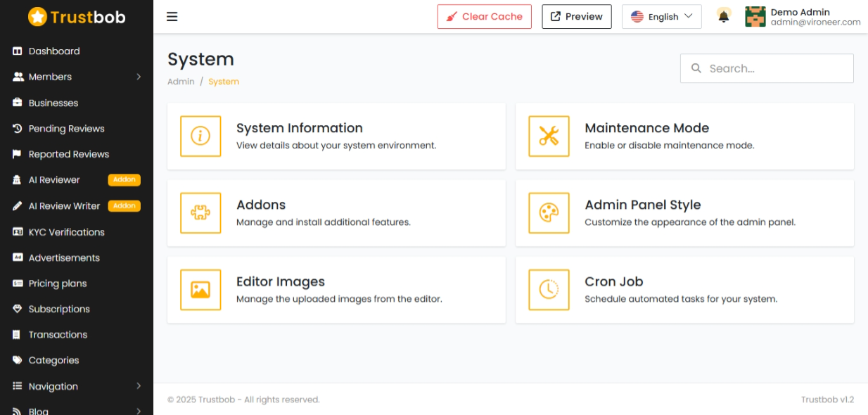Click the Clear Cache button
The width and height of the screenshot is (868, 415).
coord(484,17)
